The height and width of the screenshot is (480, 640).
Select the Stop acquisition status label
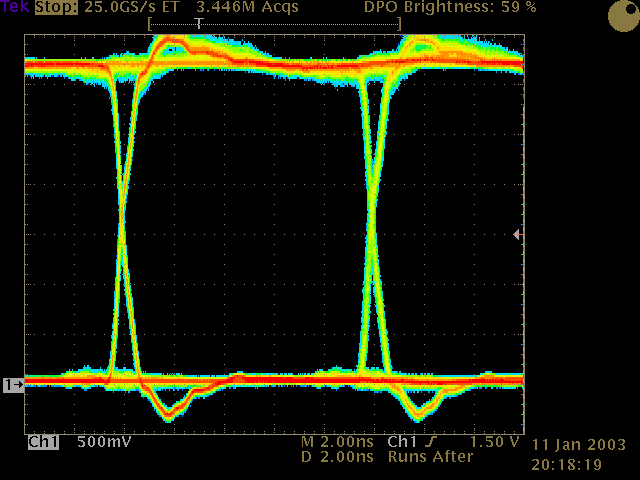tap(56, 7)
